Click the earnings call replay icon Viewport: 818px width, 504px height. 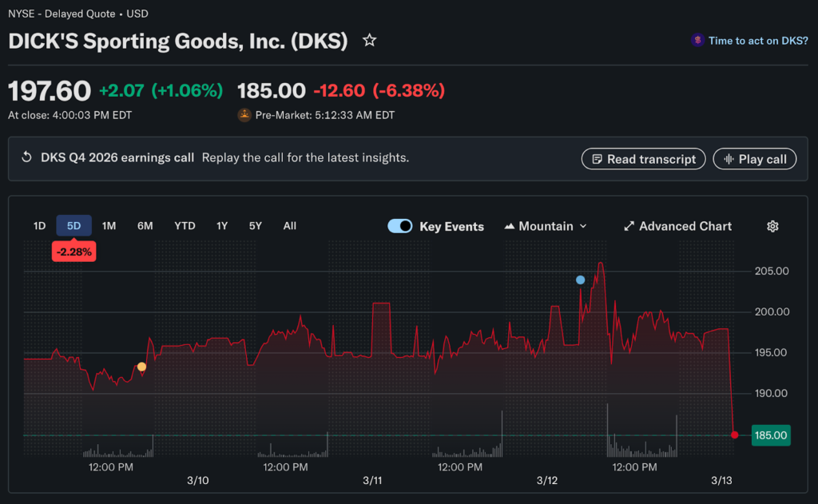26,158
